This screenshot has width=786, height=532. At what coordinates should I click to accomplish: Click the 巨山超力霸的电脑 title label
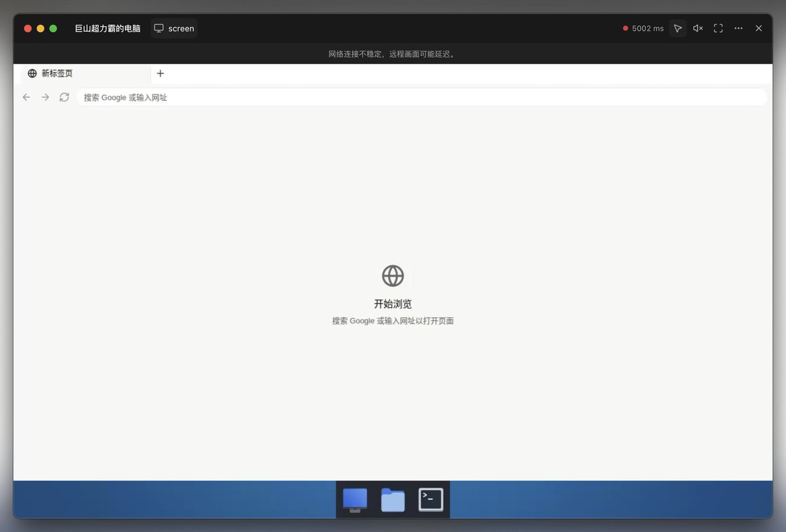[107, 28]
